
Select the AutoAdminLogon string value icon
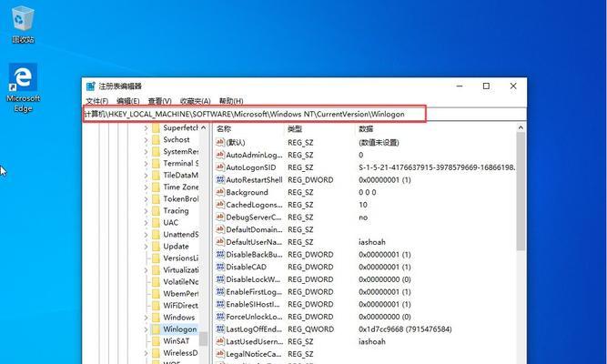coord(220,155)
